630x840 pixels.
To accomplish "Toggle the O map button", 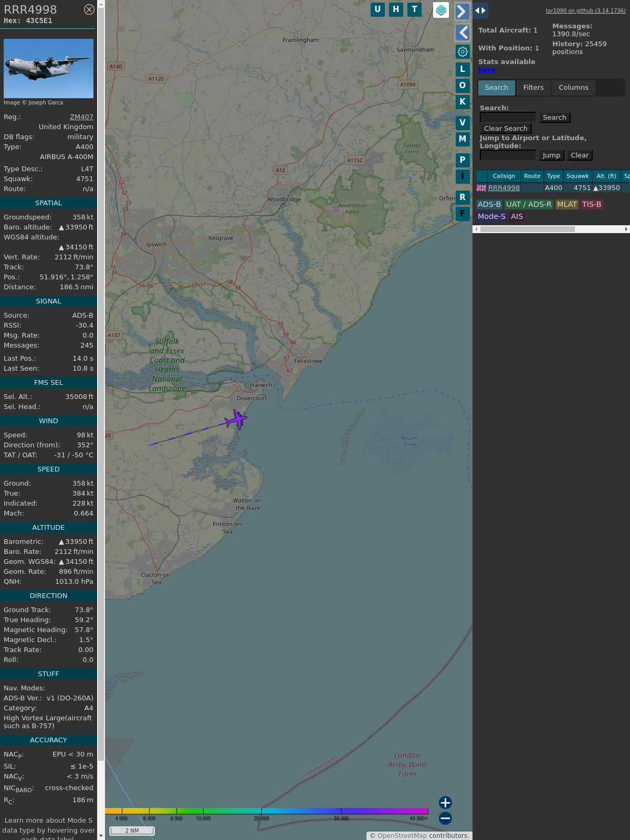I will point(463,85).
